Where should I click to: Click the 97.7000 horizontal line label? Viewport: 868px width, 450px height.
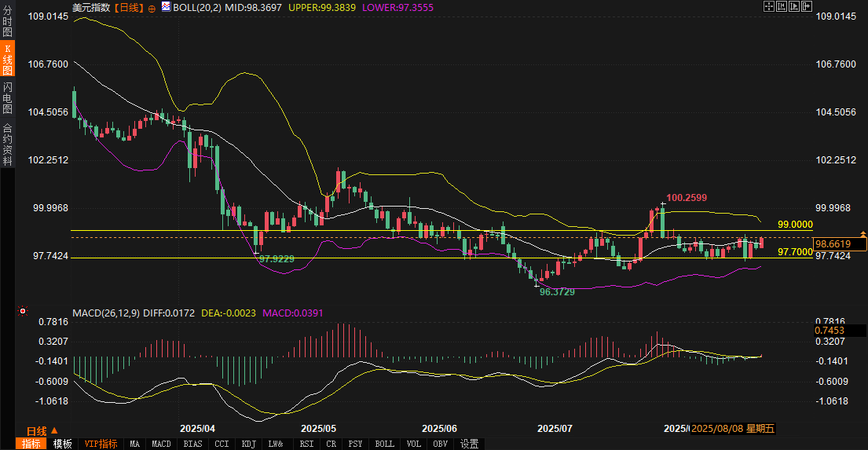point(795,252)
